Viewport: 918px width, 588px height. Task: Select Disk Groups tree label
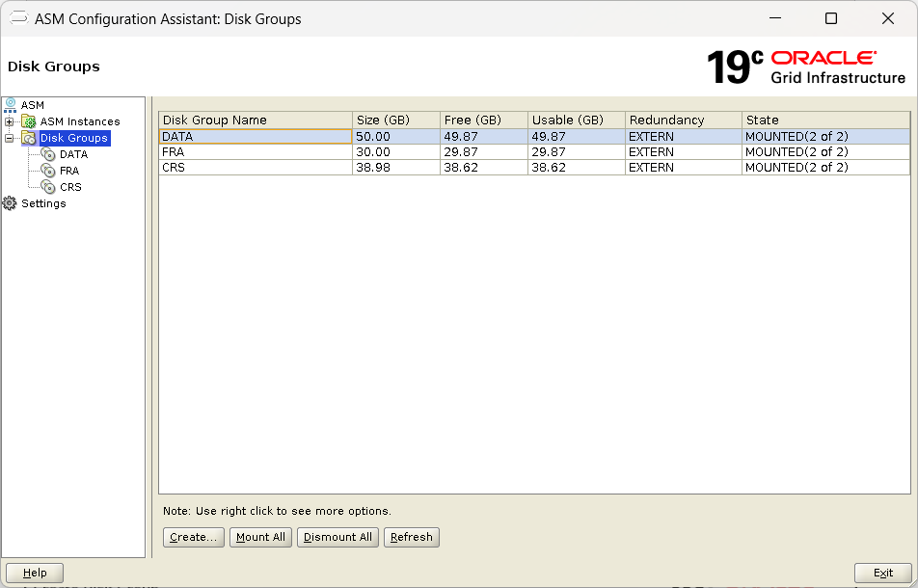click(74, 138)
